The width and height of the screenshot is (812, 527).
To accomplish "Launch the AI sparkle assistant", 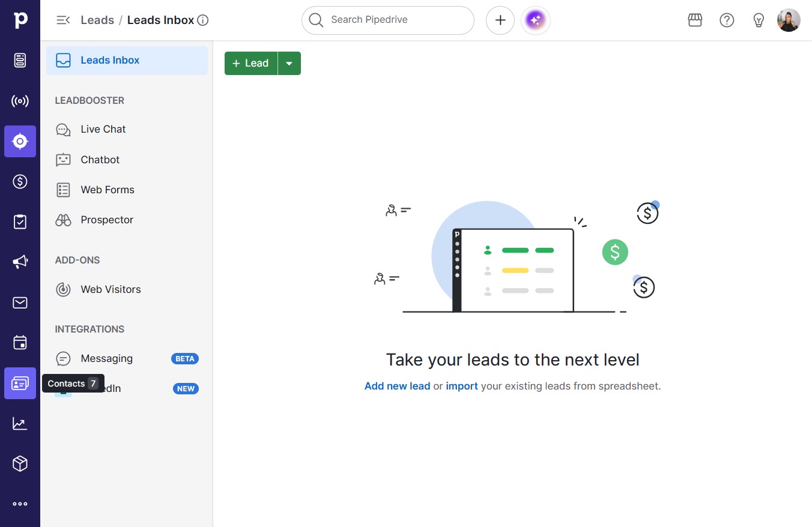I will coord(536,20).
